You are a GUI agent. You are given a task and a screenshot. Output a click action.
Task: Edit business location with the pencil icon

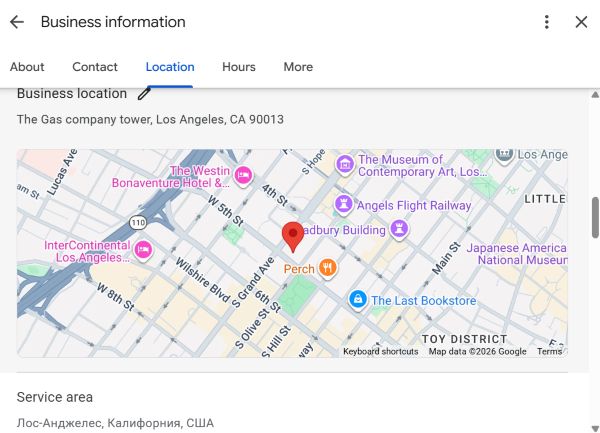(x=144, y=93)
